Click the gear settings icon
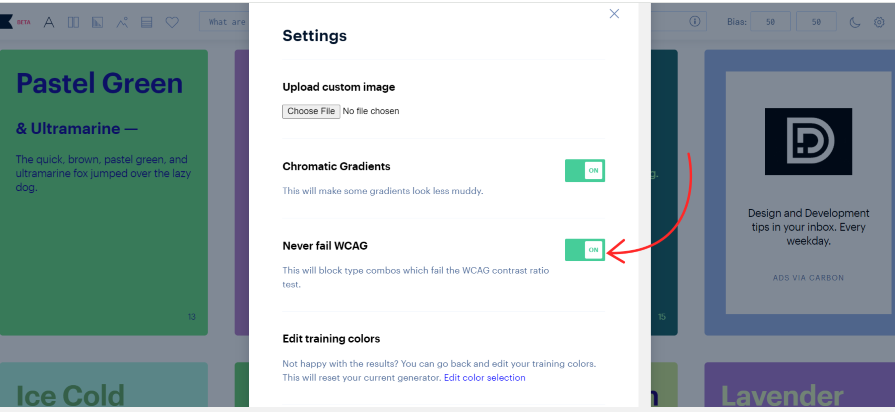This screenshot has width=895, height=412. [x=879, y=21]
